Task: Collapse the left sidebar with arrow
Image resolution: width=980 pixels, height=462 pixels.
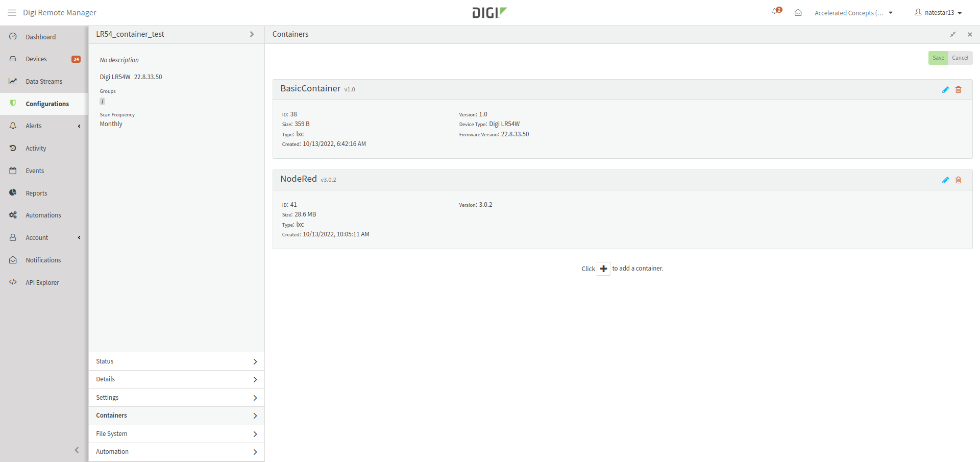Action: click(77, 450)
